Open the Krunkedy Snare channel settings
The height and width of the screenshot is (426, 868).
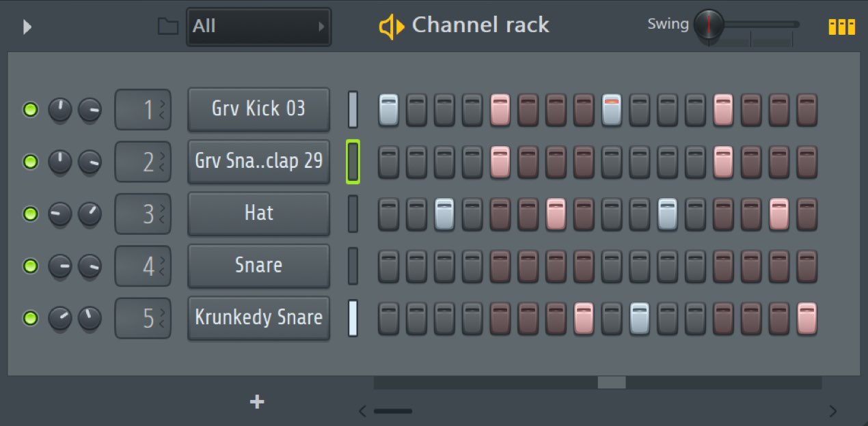pyautogui.click(x=258, y=318)
